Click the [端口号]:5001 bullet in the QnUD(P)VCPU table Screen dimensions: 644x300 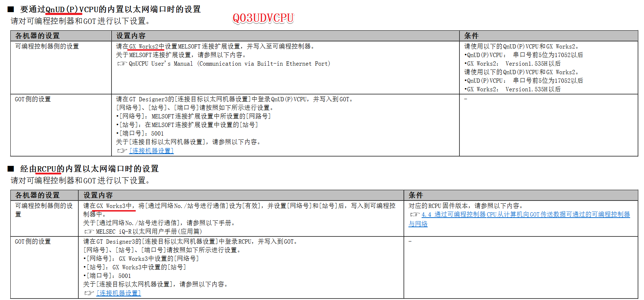(x=140, y=133)
